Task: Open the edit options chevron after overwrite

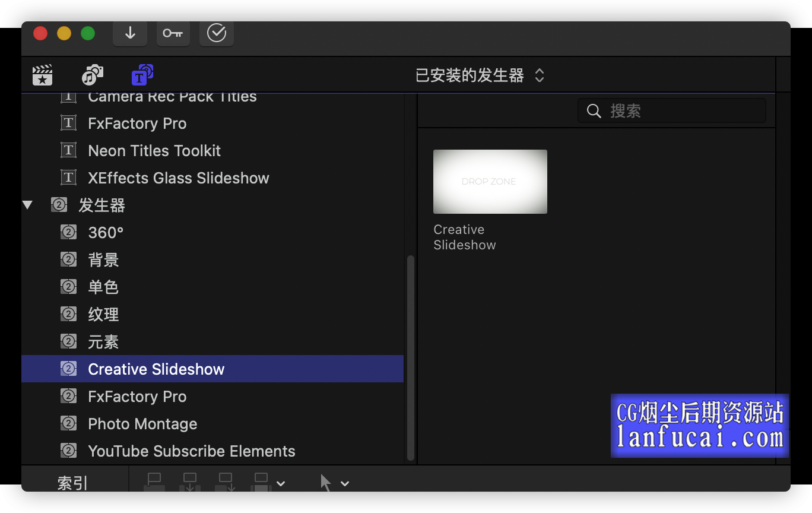Action: (281, 483)
